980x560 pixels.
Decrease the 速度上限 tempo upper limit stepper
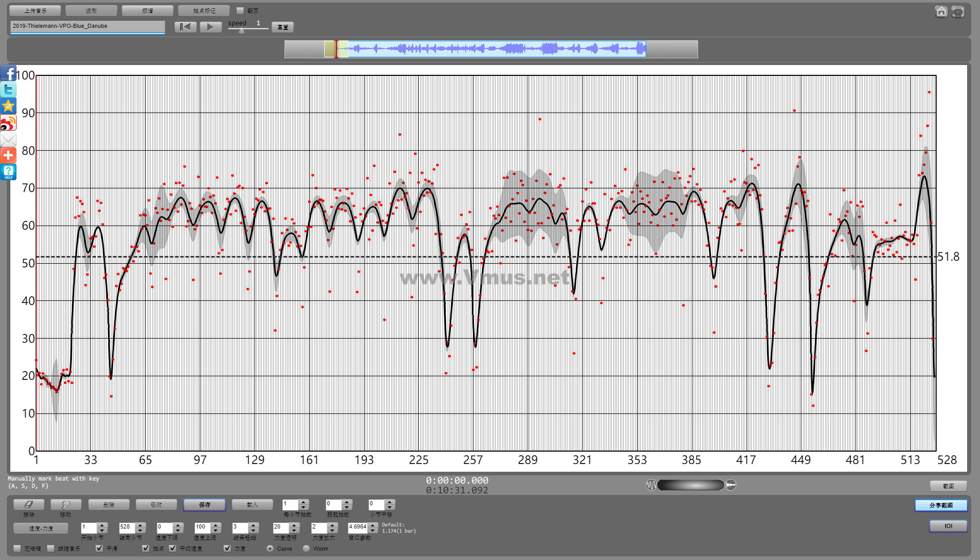click(x=216, y=530)
